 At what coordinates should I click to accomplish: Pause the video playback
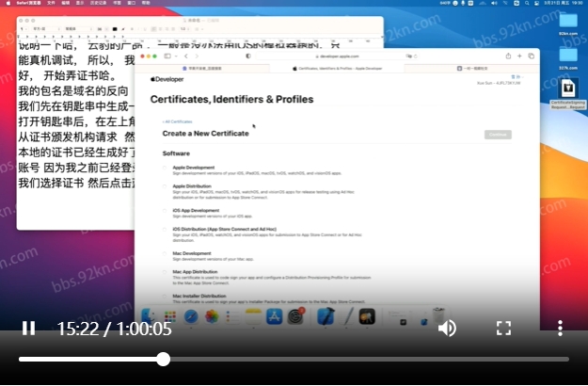coord(28,329)
